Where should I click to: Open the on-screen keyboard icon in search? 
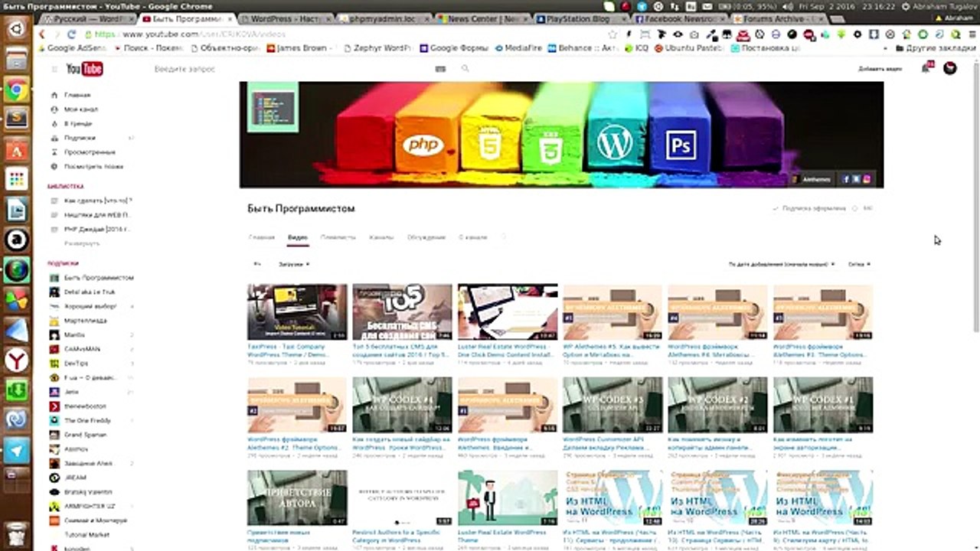[440, 69]
